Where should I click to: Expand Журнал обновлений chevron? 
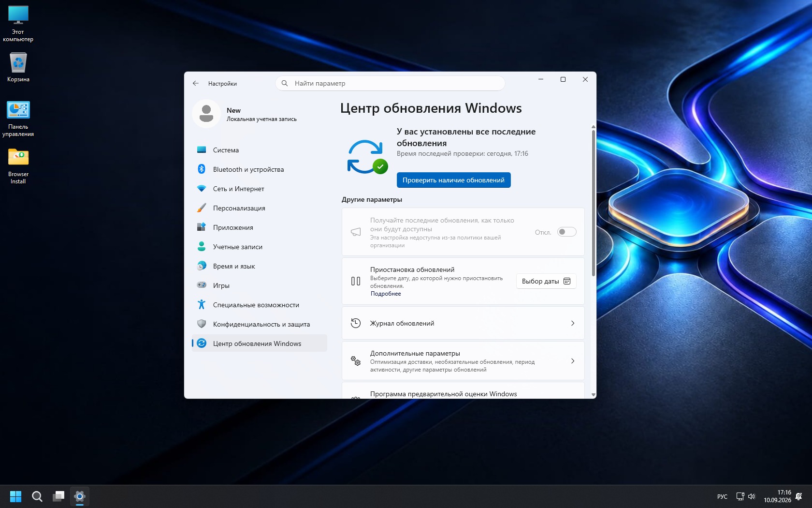[573, 323]
